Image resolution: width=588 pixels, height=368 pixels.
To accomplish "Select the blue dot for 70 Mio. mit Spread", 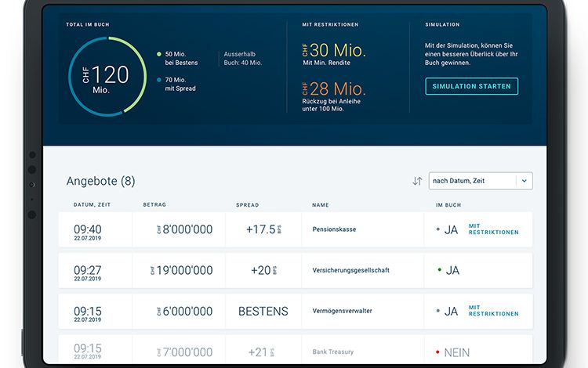I will (159, 80).
